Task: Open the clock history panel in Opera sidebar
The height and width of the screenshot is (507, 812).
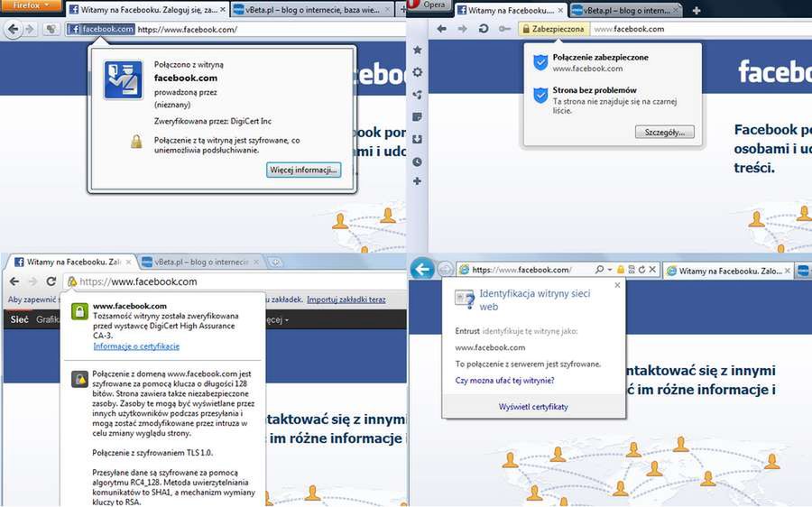Action: (418, 162)
